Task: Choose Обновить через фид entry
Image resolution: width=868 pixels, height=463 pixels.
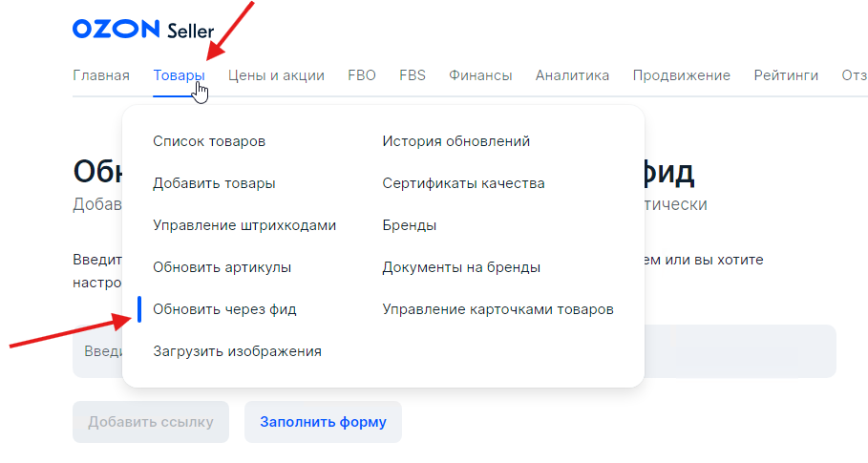Action: (x=224, y=309)
